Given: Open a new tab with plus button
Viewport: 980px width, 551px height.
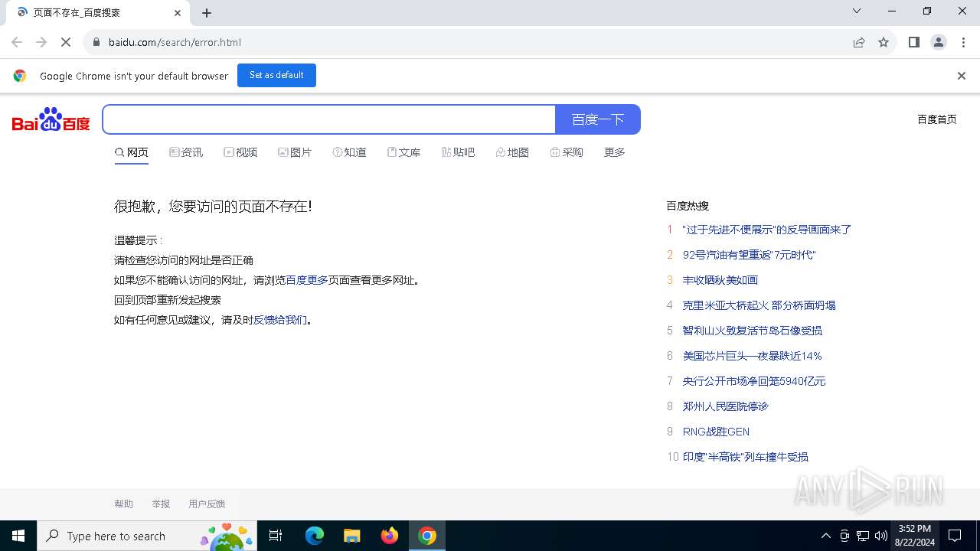Looking at the screenshot, I should (x=207, y=12).
